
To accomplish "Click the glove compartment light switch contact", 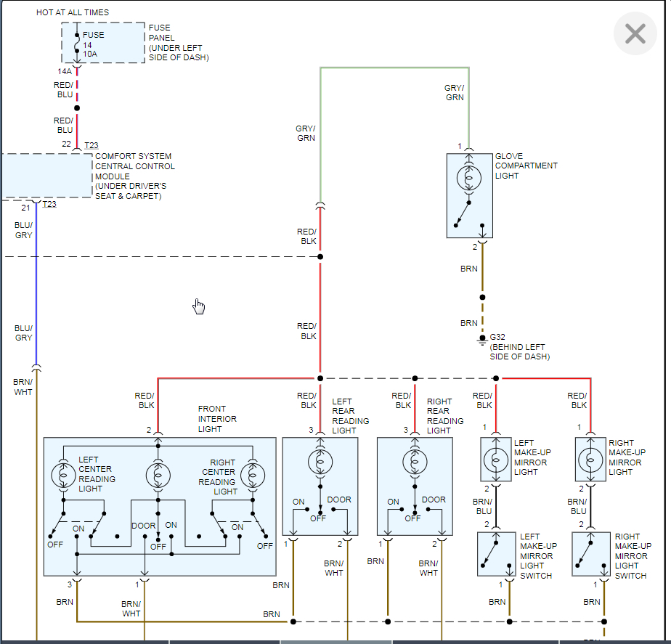I will coord(462,214).
